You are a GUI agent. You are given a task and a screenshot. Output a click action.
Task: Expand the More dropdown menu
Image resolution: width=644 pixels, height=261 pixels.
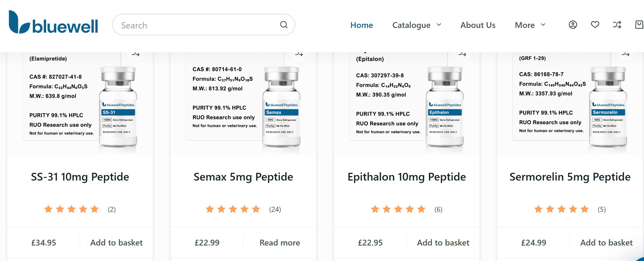530,25
